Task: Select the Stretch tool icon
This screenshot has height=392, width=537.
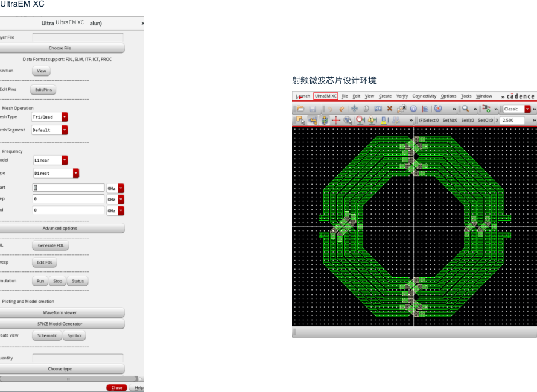Action: point(378,109)
